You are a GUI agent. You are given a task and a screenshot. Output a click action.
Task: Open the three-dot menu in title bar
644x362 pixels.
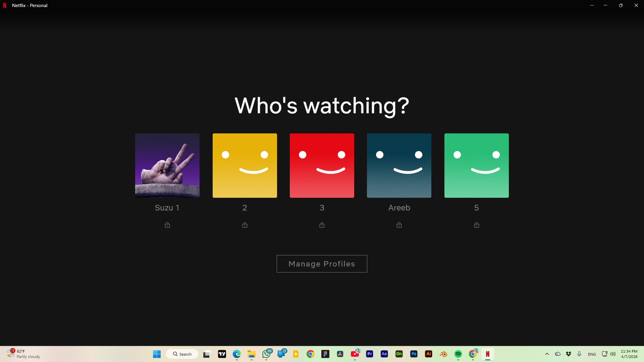[592, 5]
